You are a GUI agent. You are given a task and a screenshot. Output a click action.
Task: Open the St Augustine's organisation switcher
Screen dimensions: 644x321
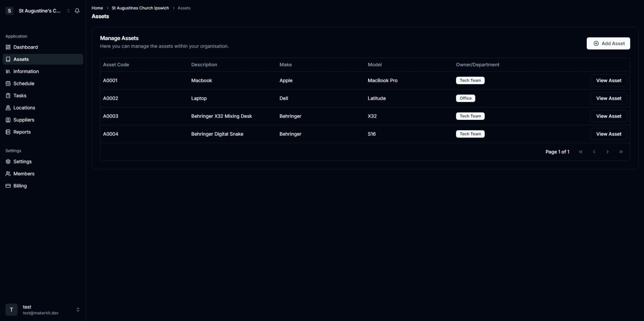pyautogui.click(x=38, y=11)
